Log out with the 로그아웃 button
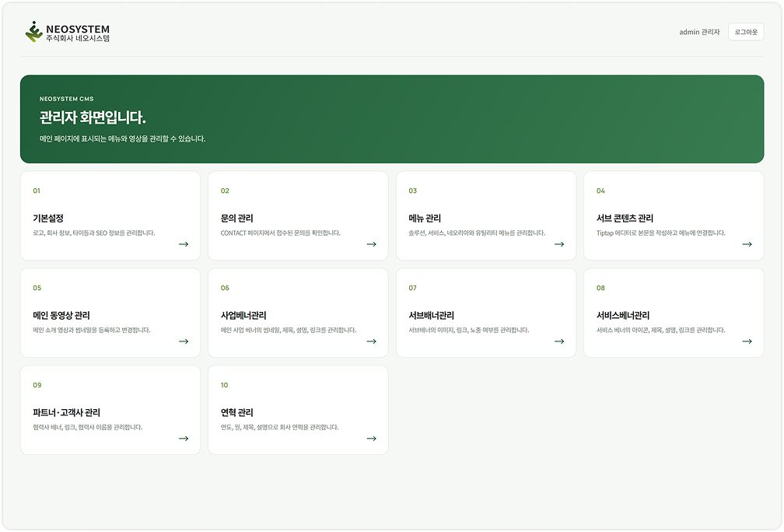This screenshot has width=784, height=532. 746,31
